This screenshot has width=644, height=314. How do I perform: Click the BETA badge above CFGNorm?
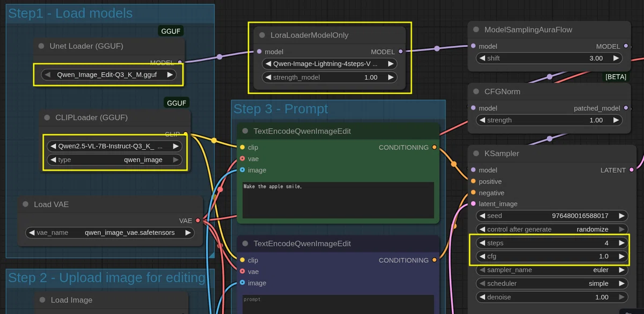(x=616, y=77)
